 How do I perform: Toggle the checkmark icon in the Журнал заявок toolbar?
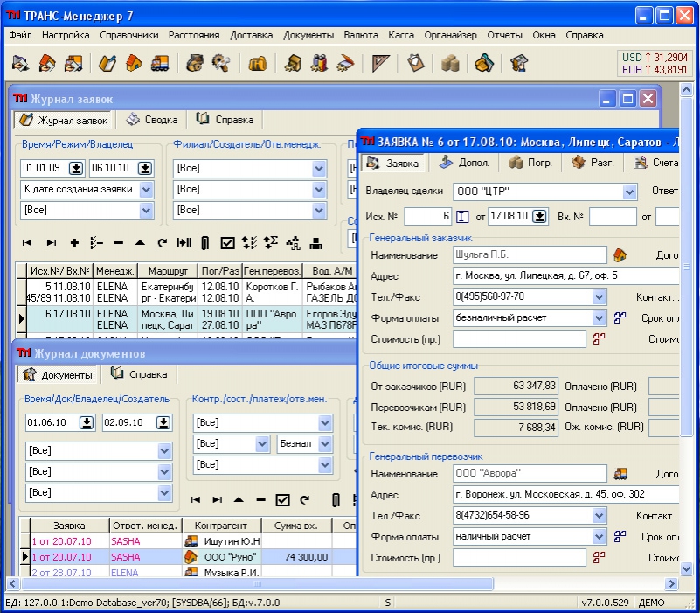click(x=227, y=242)
